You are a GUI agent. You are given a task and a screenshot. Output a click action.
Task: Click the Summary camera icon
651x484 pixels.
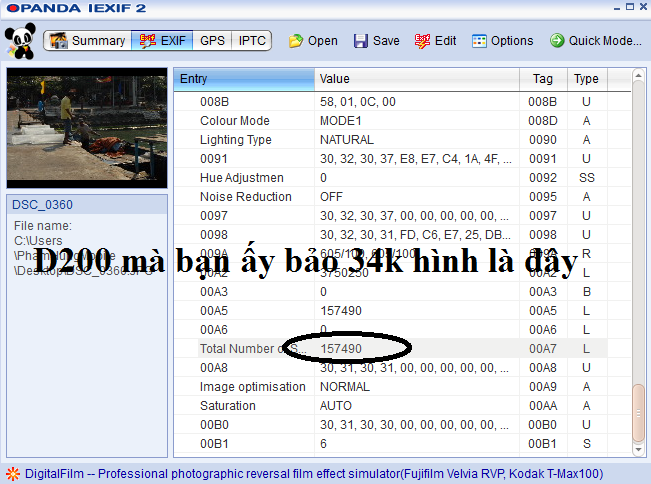click(x=59, y=41)
